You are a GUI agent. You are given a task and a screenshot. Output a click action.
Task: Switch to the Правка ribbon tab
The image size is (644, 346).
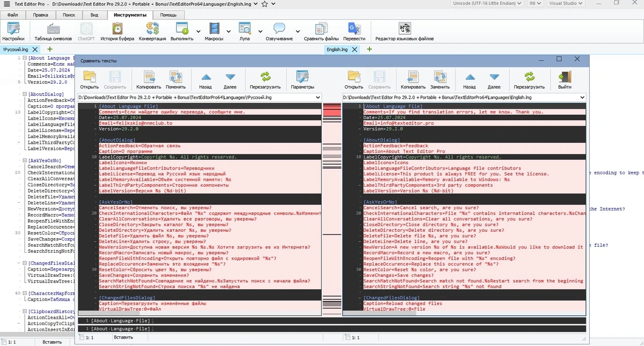point(41,15)
